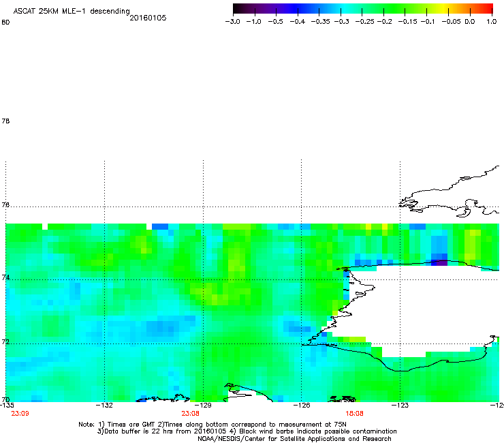504x443 pixels.
Task: Click the 1.0 color scale label
Action: (x=492, y=22)
